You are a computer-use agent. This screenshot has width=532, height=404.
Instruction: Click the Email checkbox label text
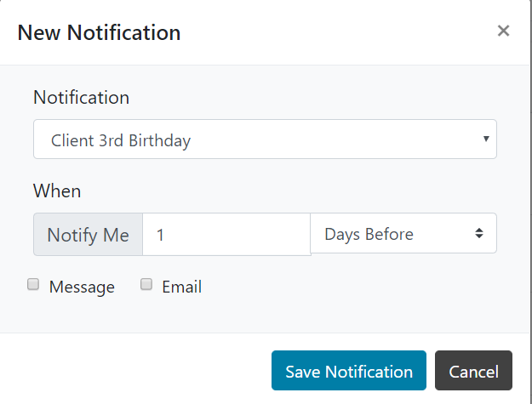pyautogui.click(x=181, y=287)
